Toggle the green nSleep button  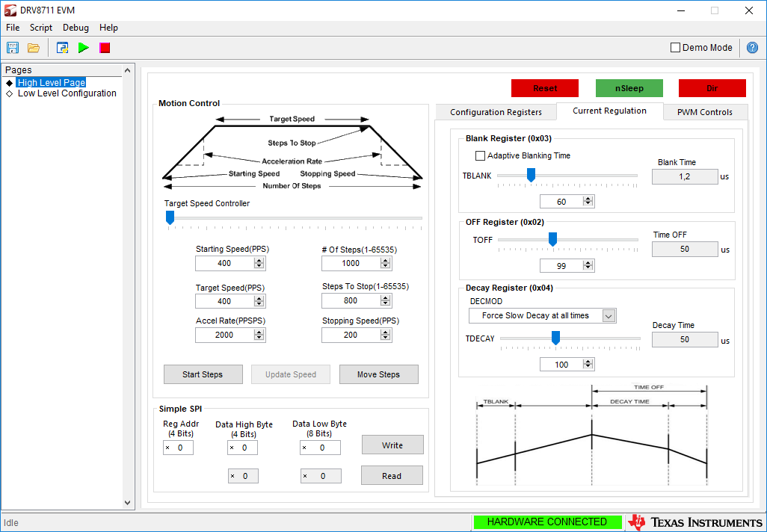pos(629,88)
